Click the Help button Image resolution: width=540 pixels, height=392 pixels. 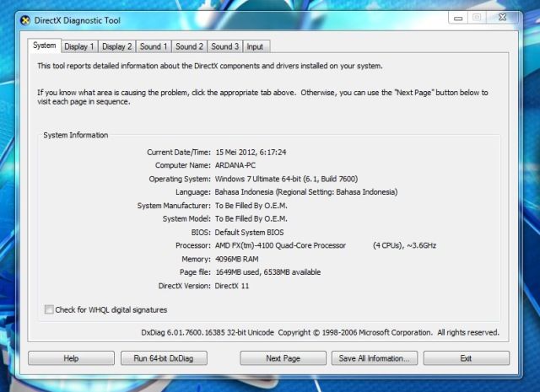71,358
